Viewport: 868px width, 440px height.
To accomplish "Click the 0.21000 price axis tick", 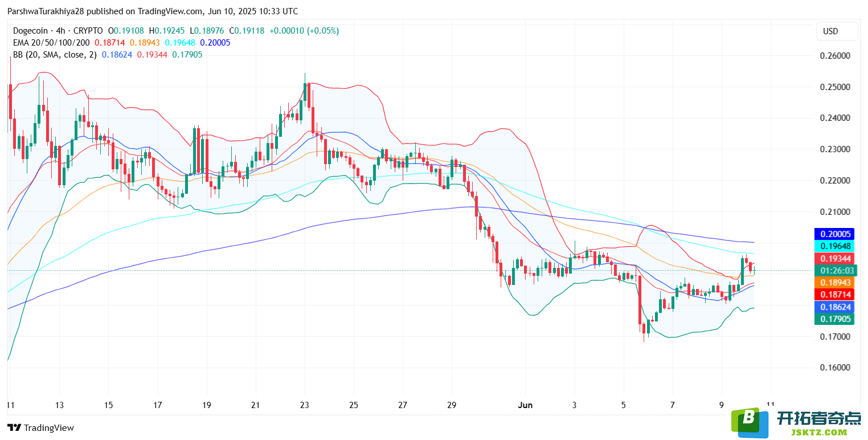I will pos(835,212).
